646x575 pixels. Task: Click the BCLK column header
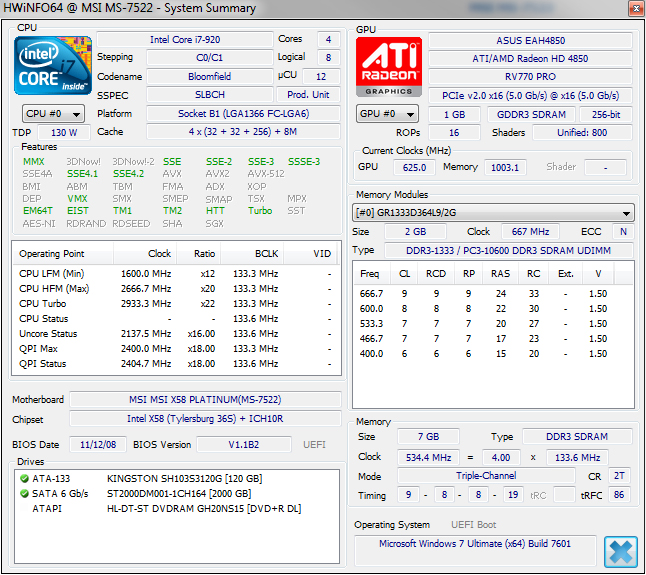click(x=252, y=253)
